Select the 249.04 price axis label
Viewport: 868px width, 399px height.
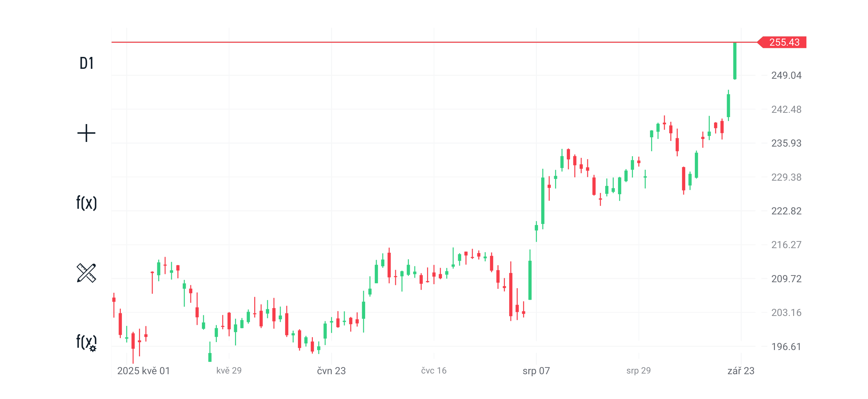point(786,75)
